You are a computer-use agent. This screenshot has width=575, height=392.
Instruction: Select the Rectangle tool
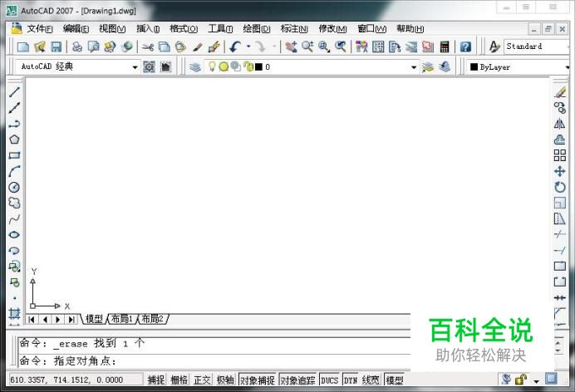click(14, 155)
